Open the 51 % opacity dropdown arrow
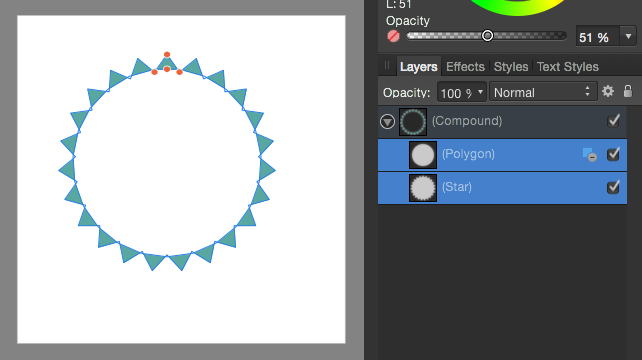 (628, 36)
